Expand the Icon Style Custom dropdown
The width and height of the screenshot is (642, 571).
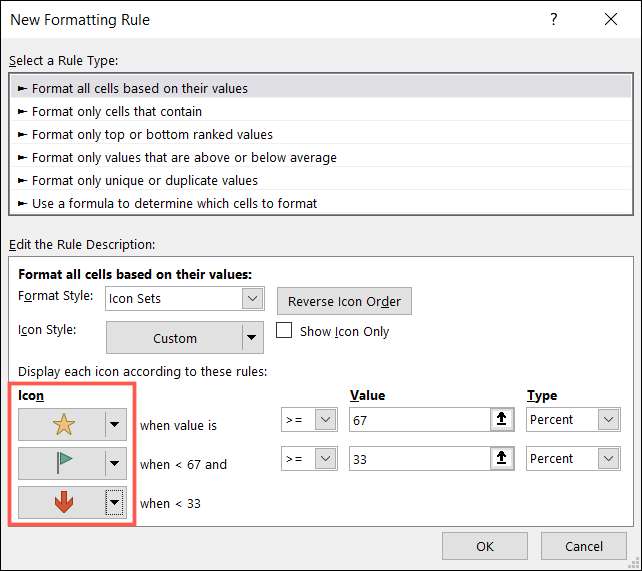coord(252,338)
